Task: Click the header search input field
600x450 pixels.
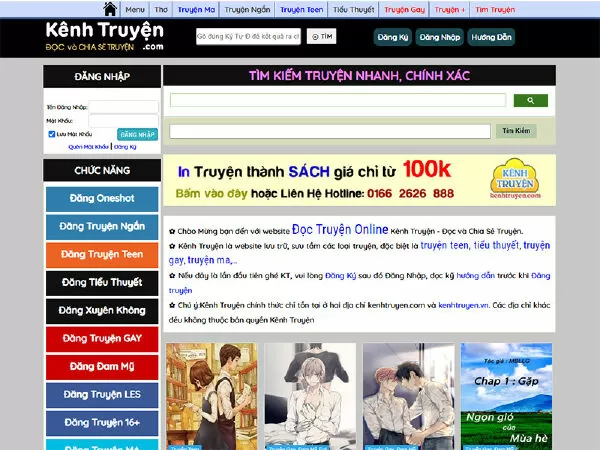Action: 248,36
